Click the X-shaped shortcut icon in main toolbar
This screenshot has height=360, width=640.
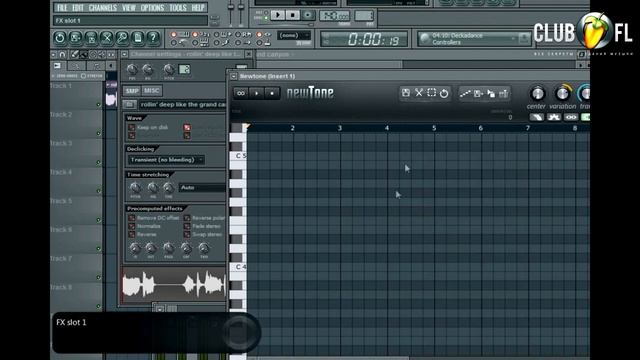[107, 38]
